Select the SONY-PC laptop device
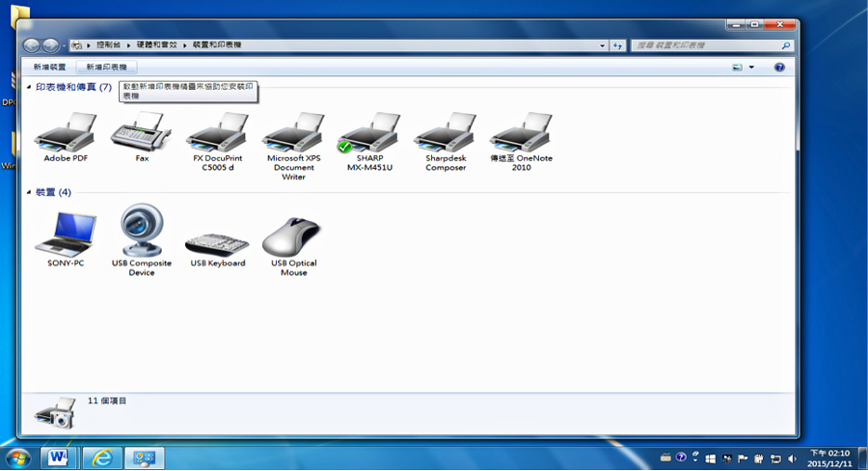The image size is (868, 471). point(66,238)
